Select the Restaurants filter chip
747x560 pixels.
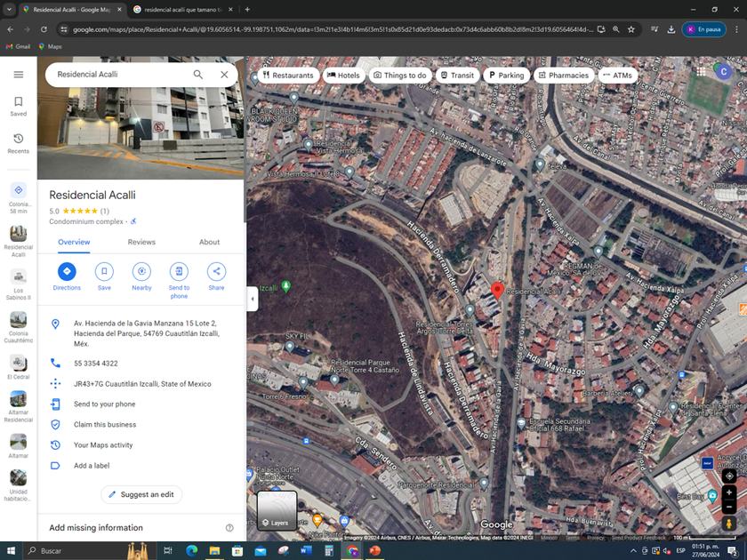(288, 76)
